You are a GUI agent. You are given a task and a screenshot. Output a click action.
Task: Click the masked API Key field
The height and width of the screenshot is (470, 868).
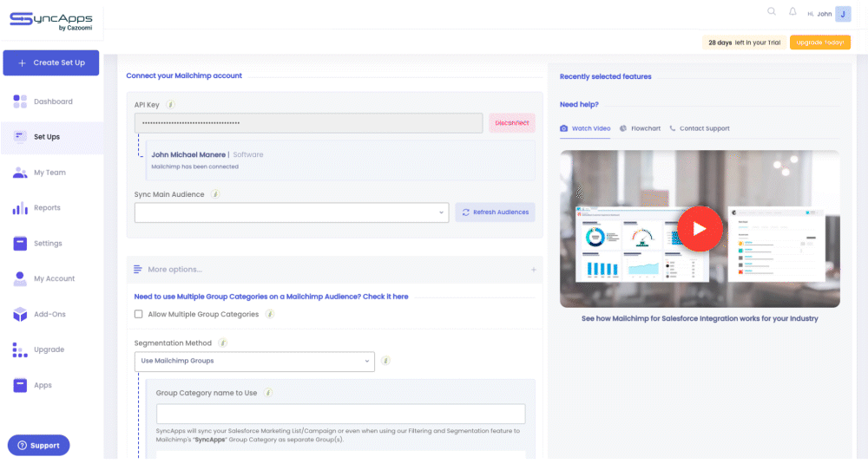pos(308,123)
